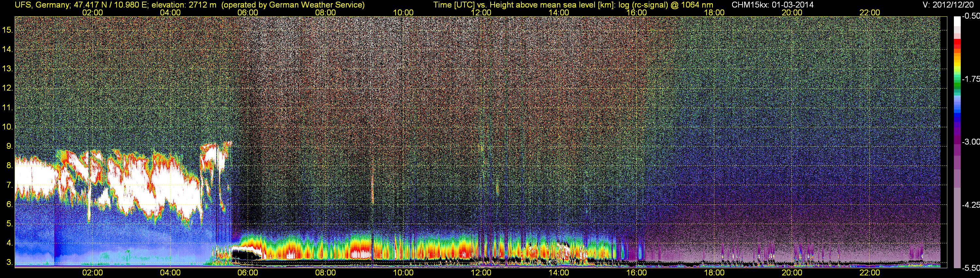The image size is (980, 278).
Task: Click the red section of color scale
Action: (x=957, y=43)
